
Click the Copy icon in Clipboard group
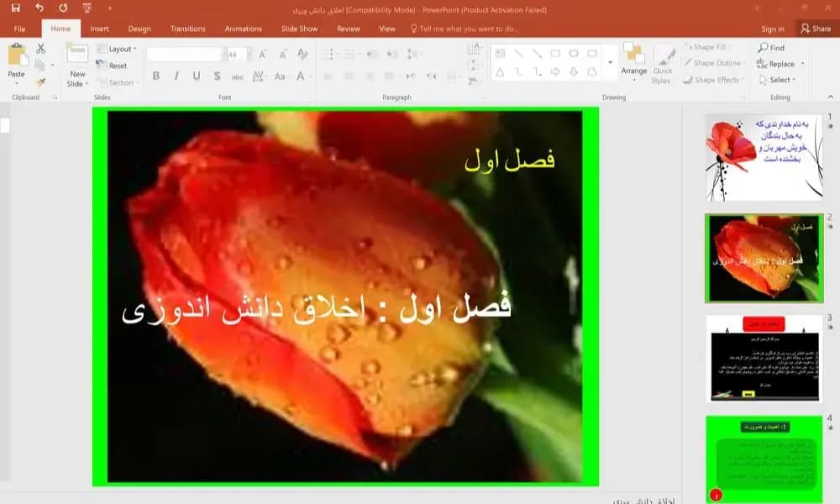(39, 66)
